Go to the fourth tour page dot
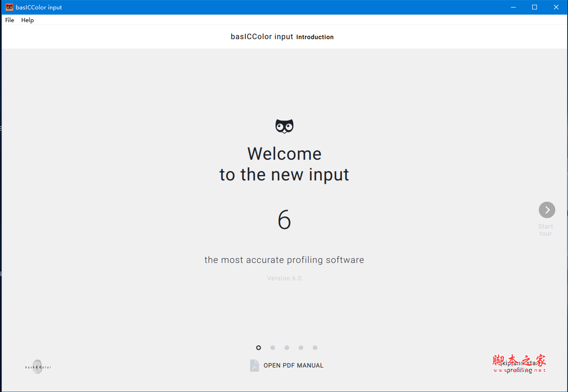The height and width of the screenshot is (392, 568). point(301,348)
